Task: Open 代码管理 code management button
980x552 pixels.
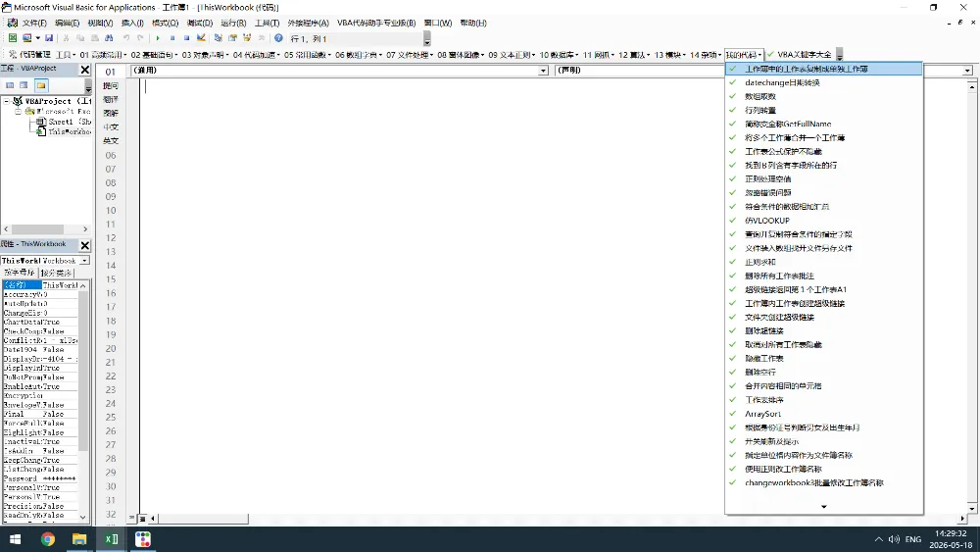Action: [x=29, y=54]
